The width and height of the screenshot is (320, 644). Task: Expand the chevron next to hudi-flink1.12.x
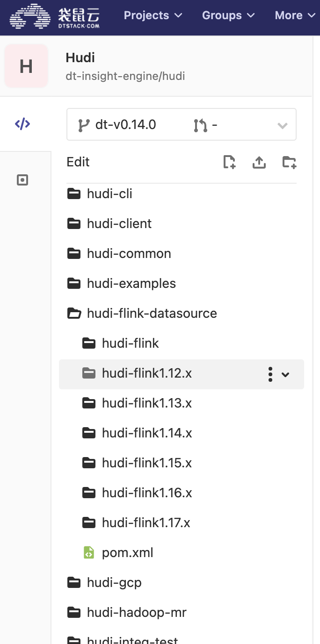[x=285, y=374]
